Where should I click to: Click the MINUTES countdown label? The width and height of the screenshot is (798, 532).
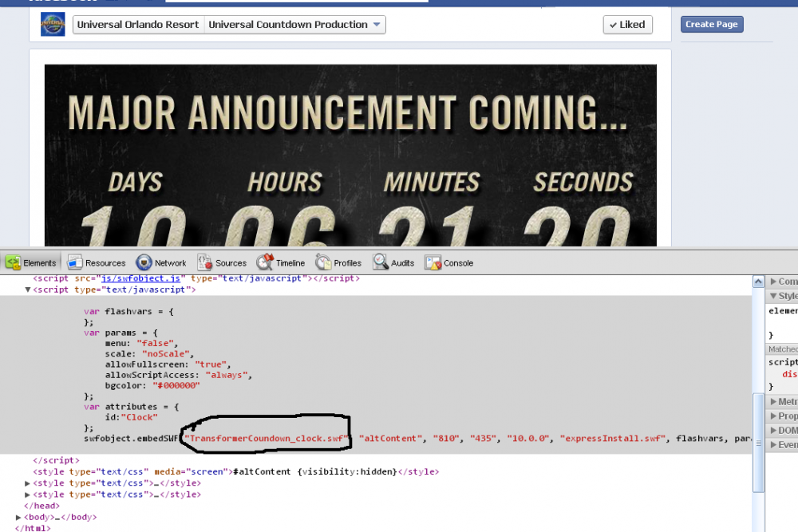(432, 182)
